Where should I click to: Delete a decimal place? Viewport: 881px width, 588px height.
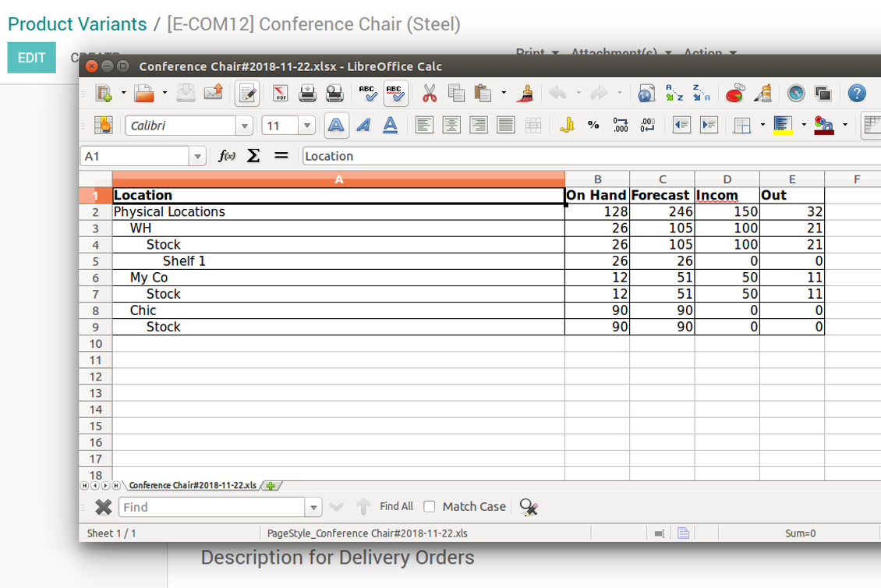[647, 125]
